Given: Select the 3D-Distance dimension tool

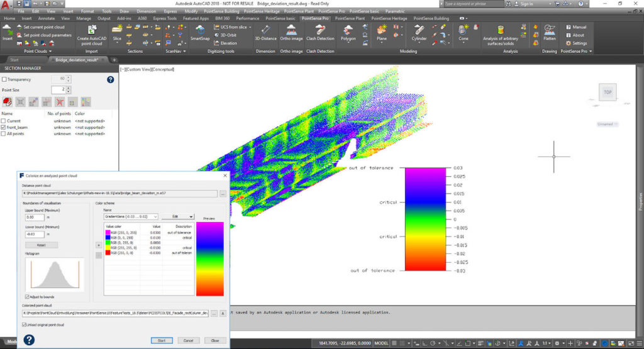Looking at the screenshot, I should point(266,32).
